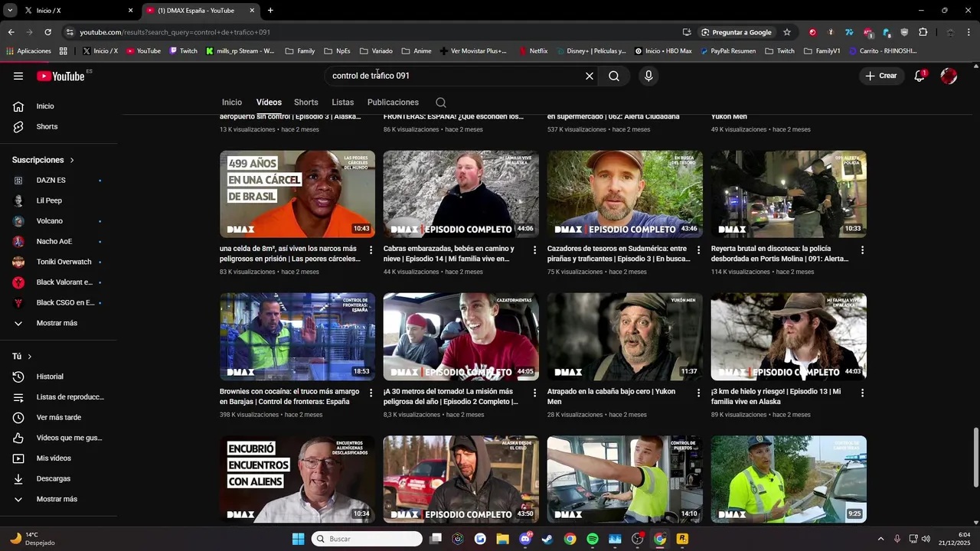Image resolution: width=980 pixels, height=551 pixels.
Task: Open Steam from the Windows taskbar
Action: pos(547,539)
